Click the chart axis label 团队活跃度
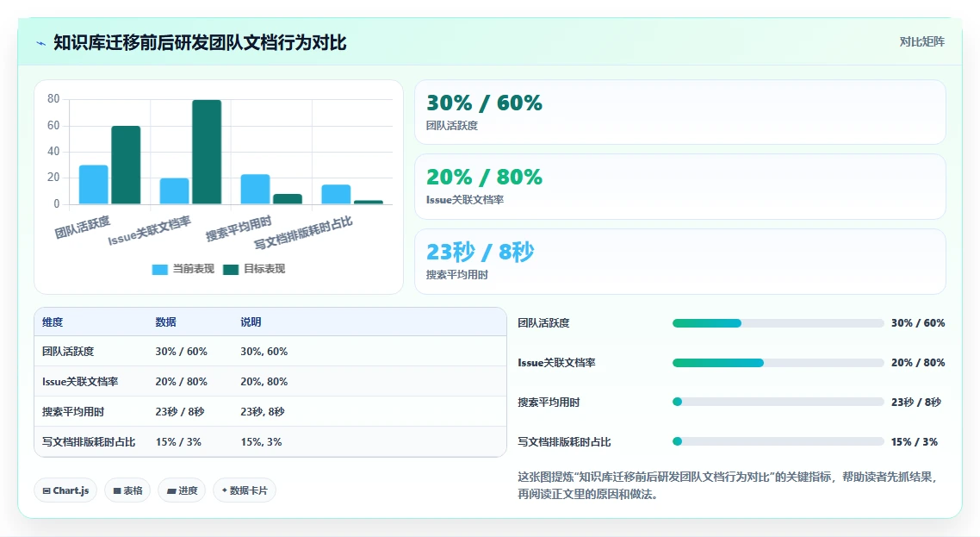Screen dimensions: 980x537 tap(83, 228)
